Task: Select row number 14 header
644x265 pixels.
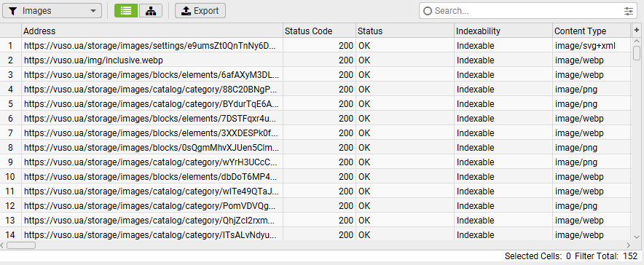Action: point(11,235)
